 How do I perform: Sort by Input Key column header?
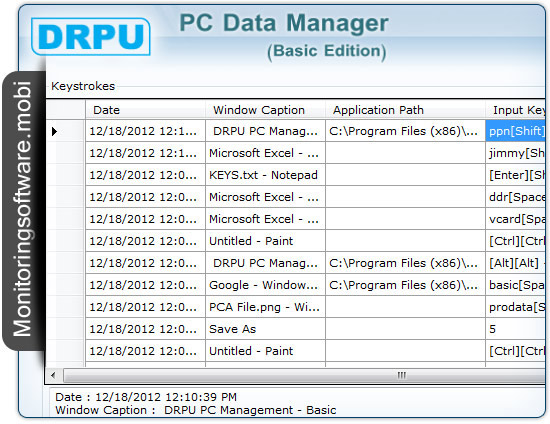tap(516, 110)
